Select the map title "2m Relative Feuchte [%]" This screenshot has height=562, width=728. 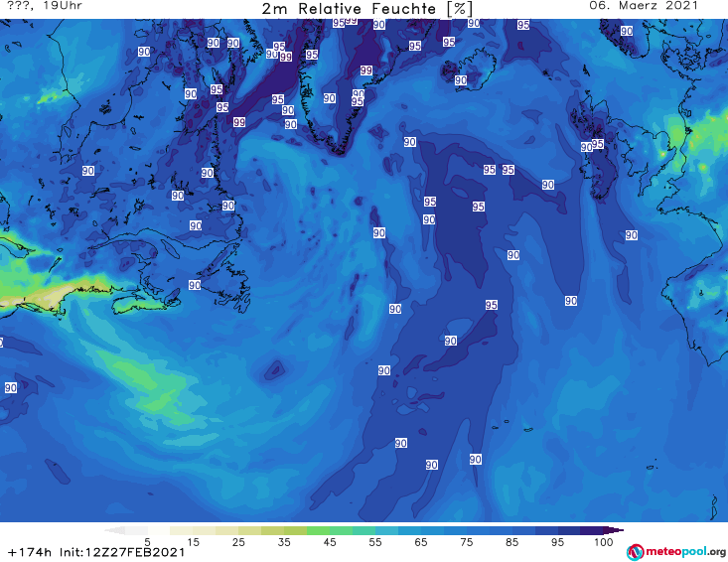coord(367,9)
